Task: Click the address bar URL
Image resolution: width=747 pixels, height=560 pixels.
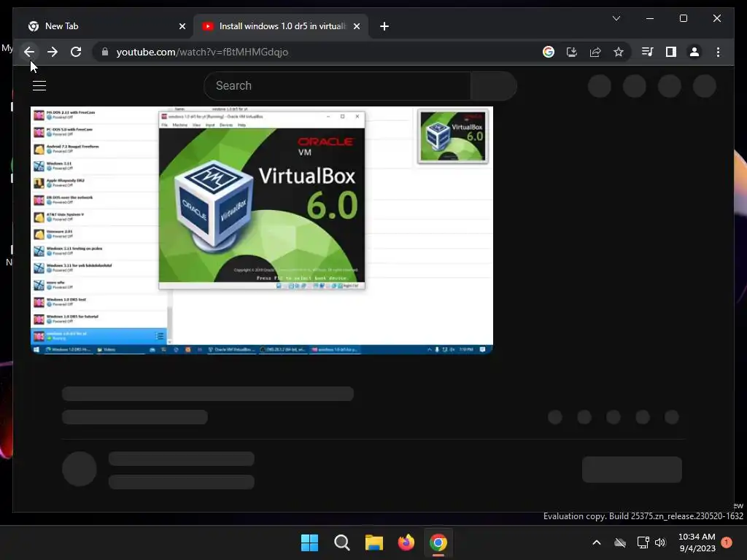Action: [x=202, y=52]
